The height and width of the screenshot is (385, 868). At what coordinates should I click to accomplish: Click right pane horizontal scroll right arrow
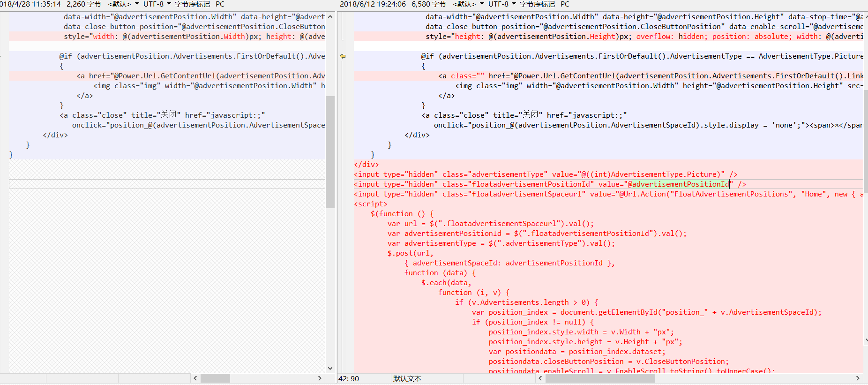pos(858,378)
